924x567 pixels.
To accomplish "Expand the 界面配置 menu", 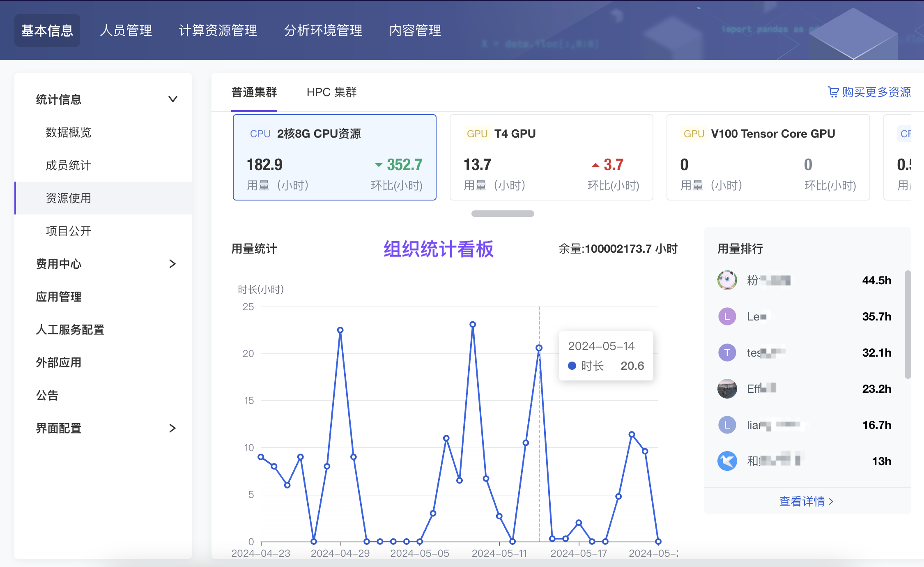I will pyautogui.click(x=173, y=428).
